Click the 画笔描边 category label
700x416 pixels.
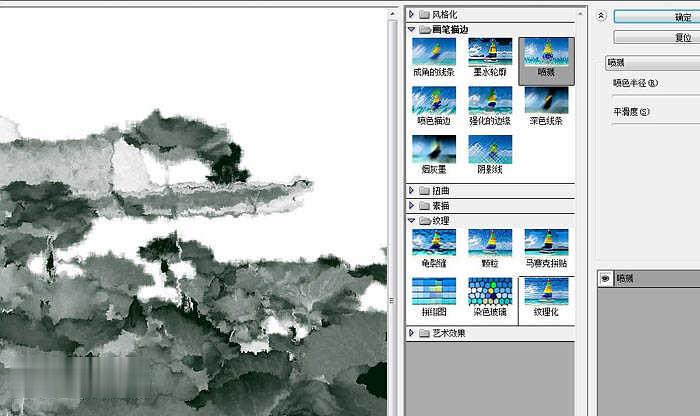(x=450, y=29)
